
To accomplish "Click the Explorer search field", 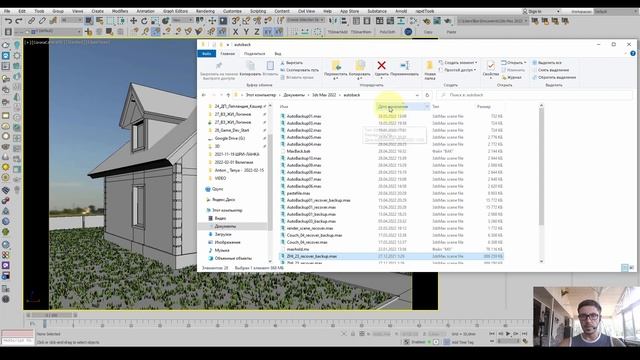I will coord(535,95).
